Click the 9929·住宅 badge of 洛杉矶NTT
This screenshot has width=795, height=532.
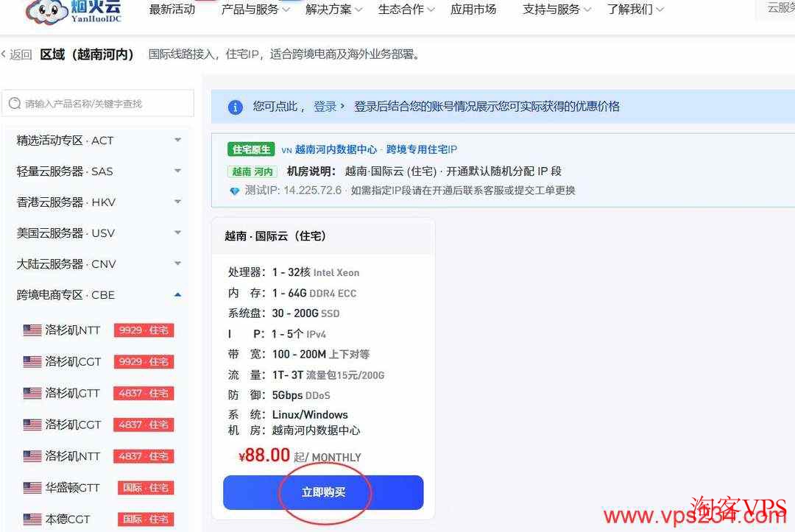click(x=144, y=330)
